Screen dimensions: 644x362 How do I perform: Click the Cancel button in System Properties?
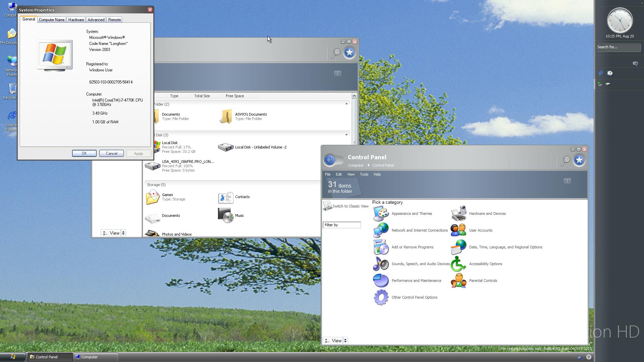111,154
